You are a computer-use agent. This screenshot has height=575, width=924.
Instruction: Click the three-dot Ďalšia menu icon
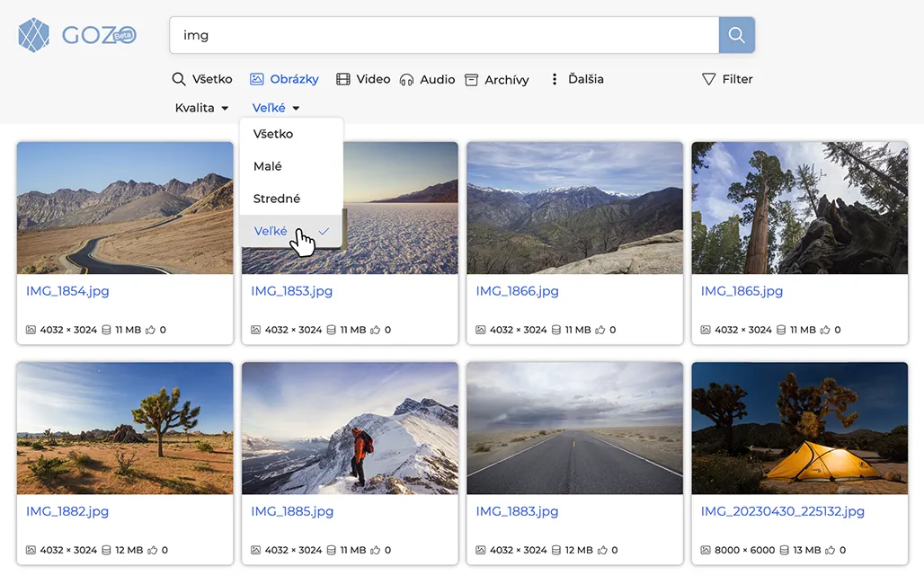point(555,79)
